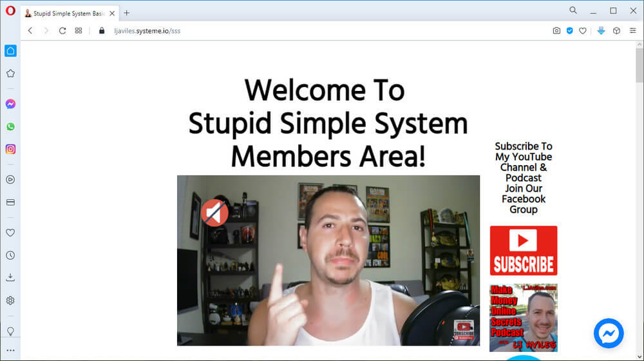
Task: Go back to previous page
Action: (x=30, y=31)
